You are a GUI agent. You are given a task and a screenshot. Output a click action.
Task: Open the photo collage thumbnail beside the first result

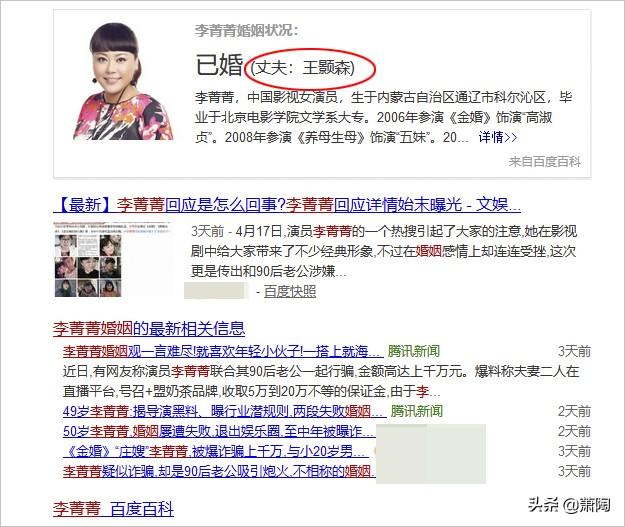tap(113, 260)
